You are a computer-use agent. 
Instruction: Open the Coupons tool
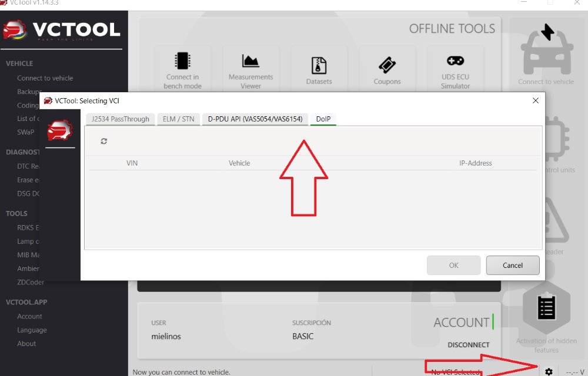[x=387, y=70]
